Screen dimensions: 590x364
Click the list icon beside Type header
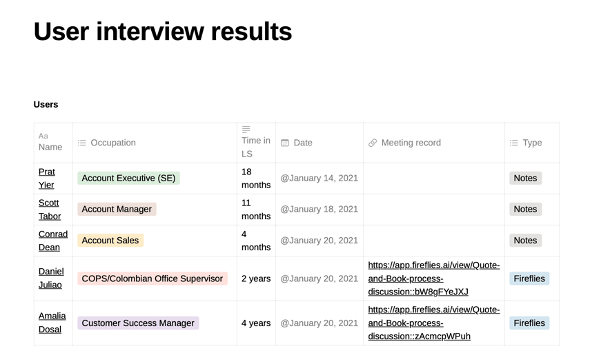coord(513,143)
